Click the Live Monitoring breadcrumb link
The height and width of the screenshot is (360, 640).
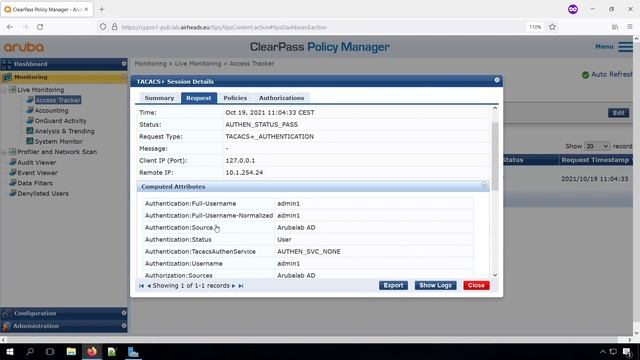198,64
